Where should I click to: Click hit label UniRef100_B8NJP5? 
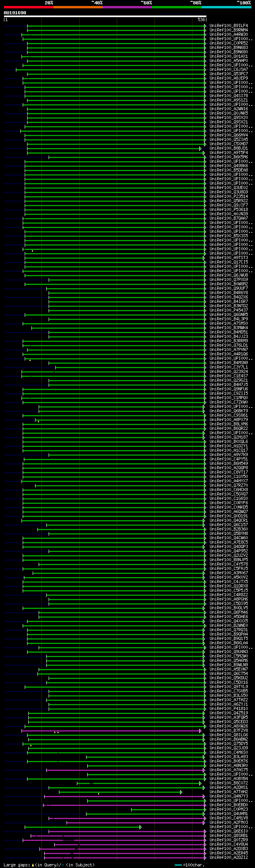[229, 560]
